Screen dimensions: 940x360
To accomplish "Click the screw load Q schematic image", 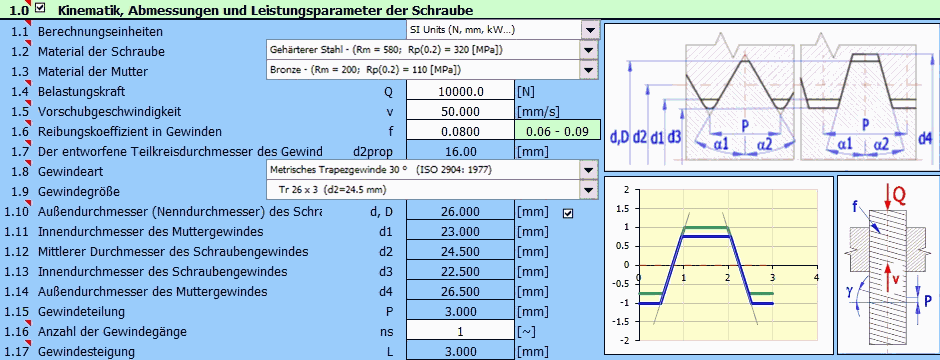I will [x=888, y=265].
